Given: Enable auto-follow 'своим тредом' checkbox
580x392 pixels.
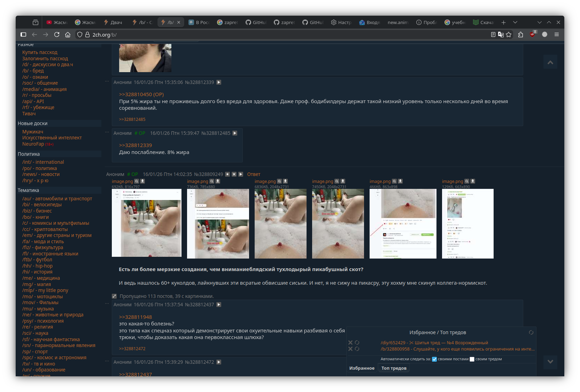Looking at the screenshot, I should (x=472, y=359).
